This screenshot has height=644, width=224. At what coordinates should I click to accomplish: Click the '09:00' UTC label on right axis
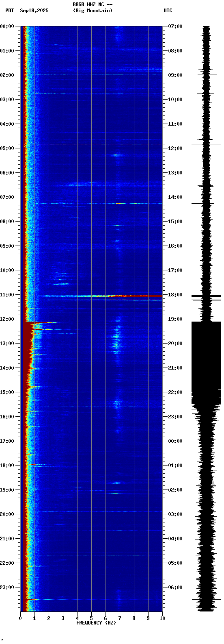coord(175,75)
